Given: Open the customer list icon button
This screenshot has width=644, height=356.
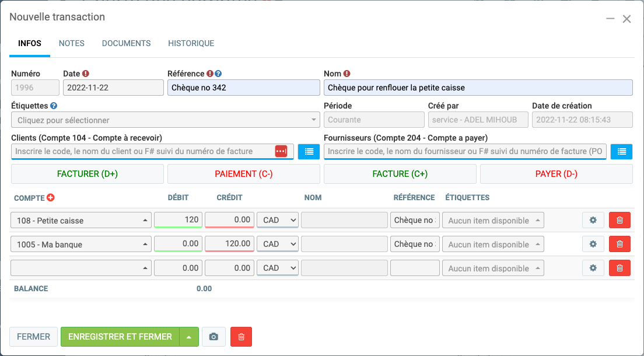Looking at the screenshot, I should pos(309,151).
